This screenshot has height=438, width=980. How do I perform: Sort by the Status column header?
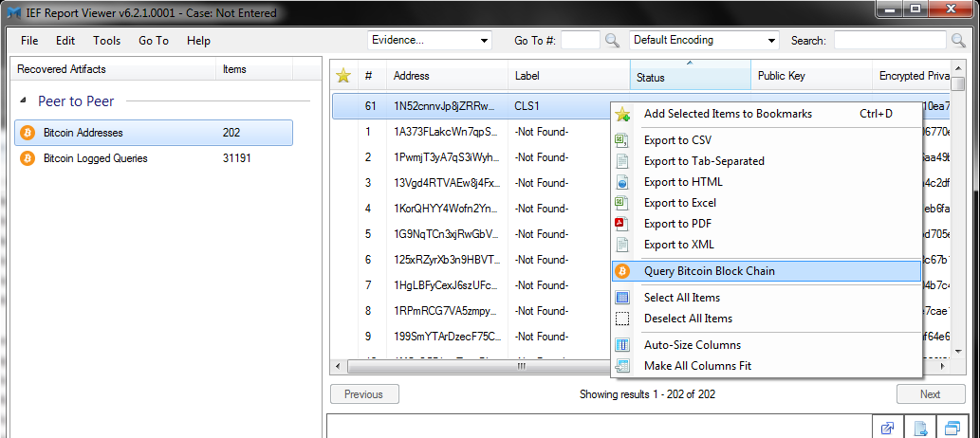(x=690, y=75)
